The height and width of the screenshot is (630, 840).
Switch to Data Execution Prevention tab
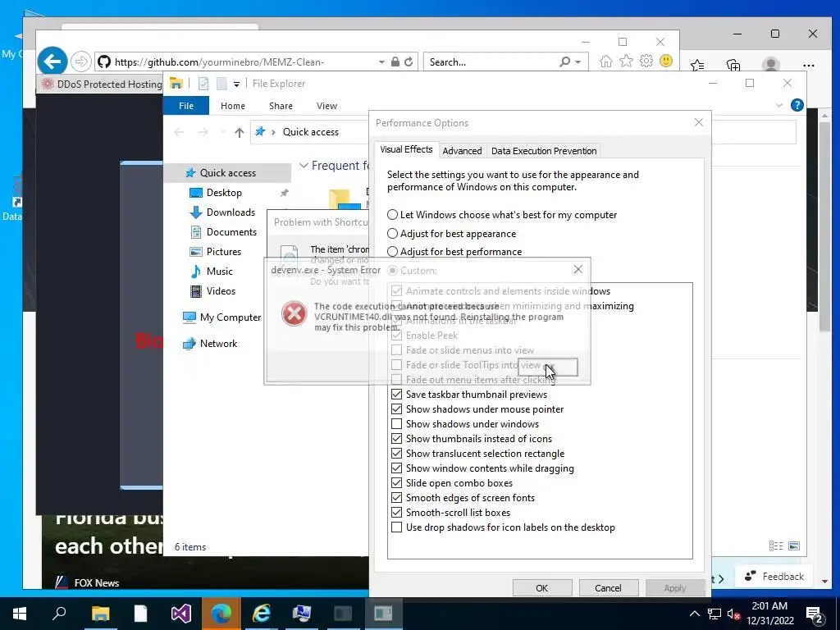pyautogui.click(x=544, y=151)
